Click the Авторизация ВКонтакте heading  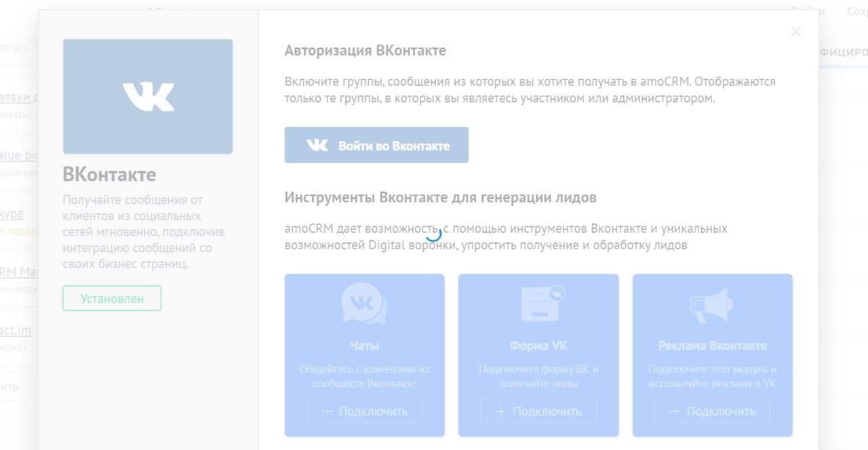click(365, 50)
